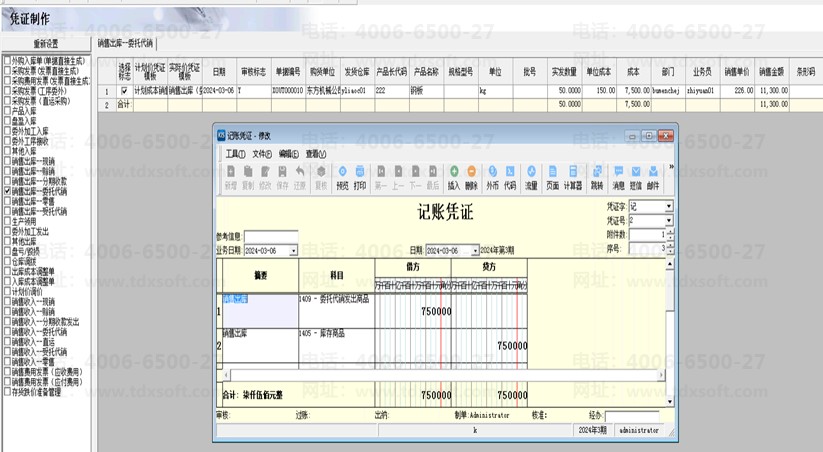Click the 预览 preview toolbar icon
823x452 pixels.
coord(342,177)
